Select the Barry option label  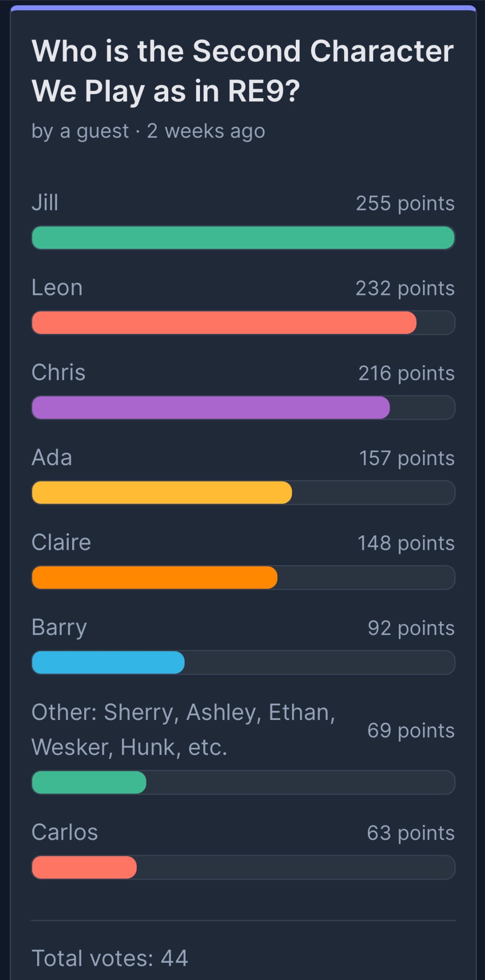[59, 628]
